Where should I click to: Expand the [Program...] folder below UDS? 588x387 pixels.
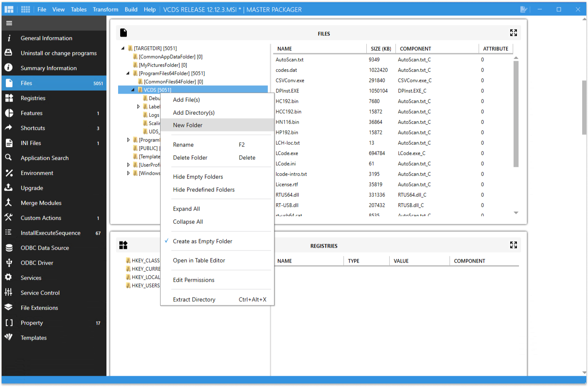[128, 140]
